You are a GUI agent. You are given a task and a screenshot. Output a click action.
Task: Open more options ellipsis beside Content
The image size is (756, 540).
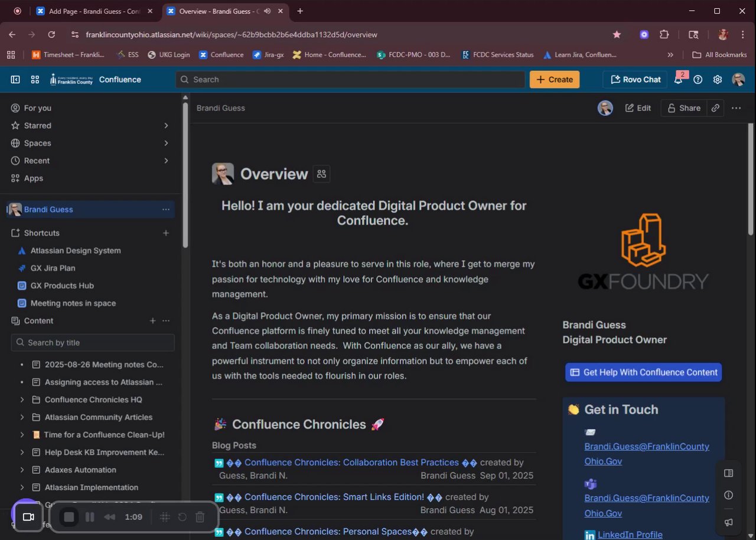pyautogui.click(x=166, y=321)
